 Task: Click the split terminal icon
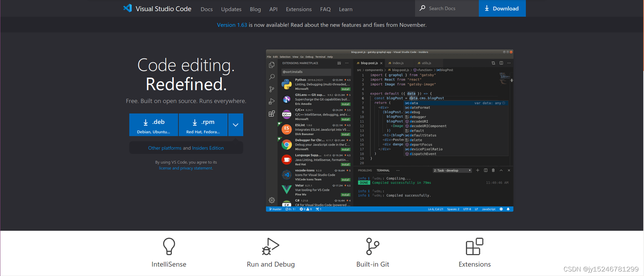click(485, 170)
